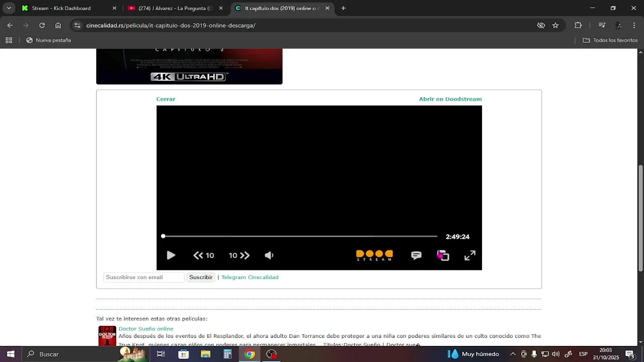This screenshot has height=362, width=644.
Task: Select the It capítulo dos tab
Action: (x=282, y=8)
